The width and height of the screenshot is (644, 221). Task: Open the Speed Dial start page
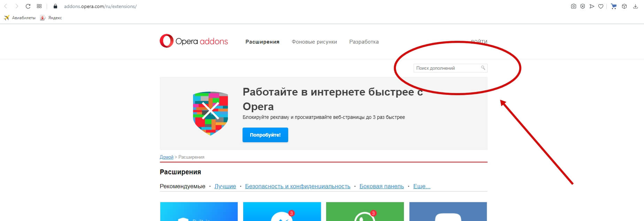point(39,6)
